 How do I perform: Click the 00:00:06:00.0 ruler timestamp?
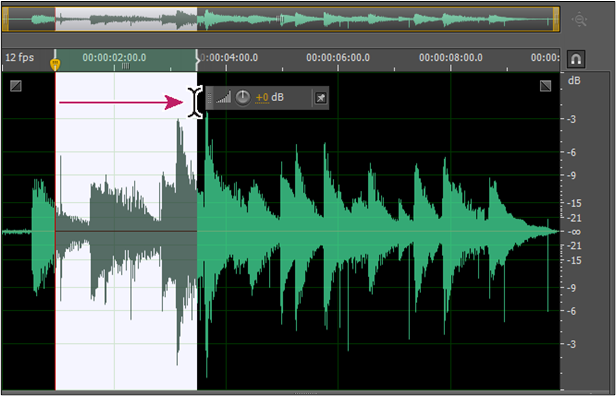[338, 58]
